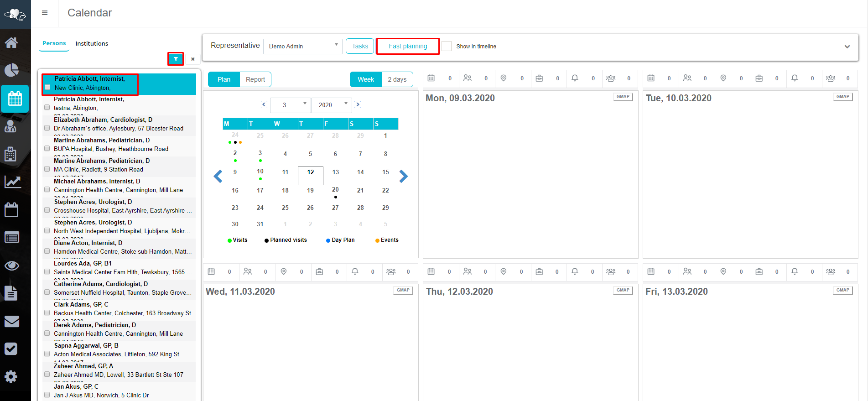
Task: Select day 20 in the calendar
Action: click(335, 190)
